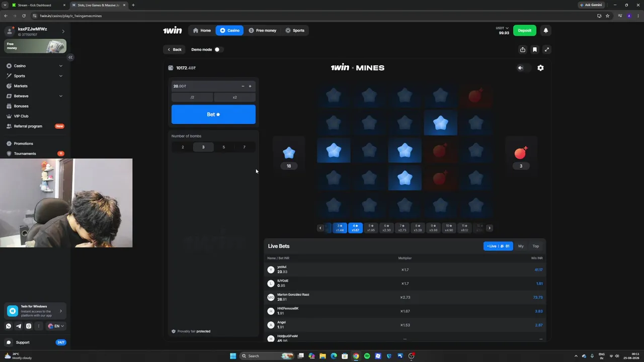644x362 pixels.
Task: Open the VIP Club page
Action: 35,116
